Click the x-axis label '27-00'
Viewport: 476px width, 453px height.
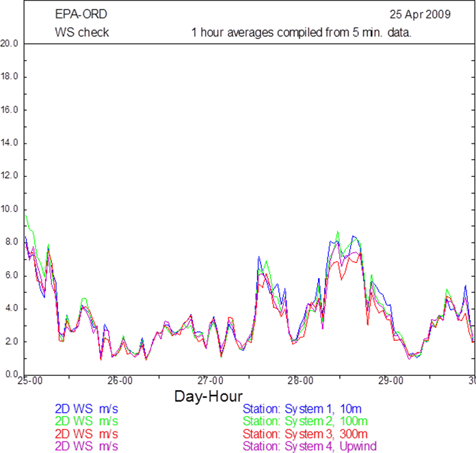pyautogui.click(x=211, y=381)
